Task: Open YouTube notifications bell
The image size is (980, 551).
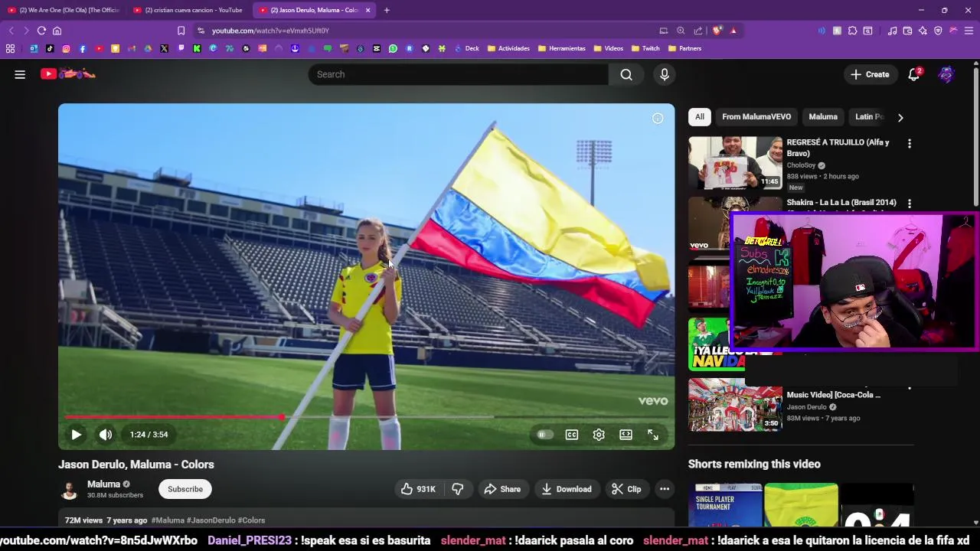Action: coord(913,74)
